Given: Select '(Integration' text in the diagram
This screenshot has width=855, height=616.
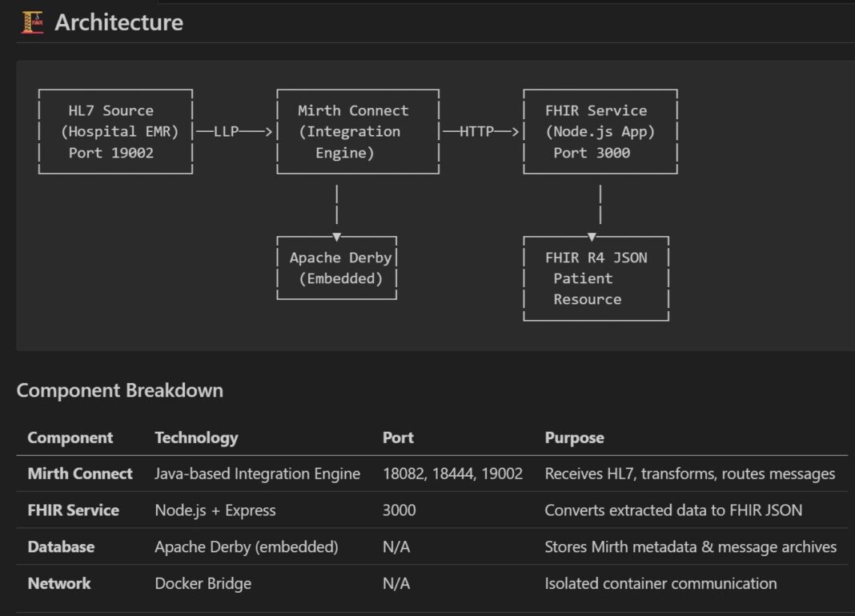Looking at the screenshot, I should point(350,132).
